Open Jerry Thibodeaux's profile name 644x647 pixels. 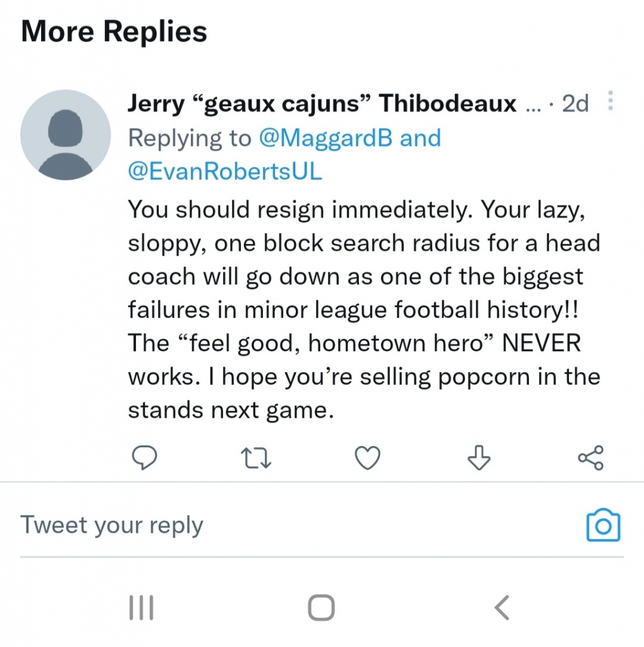322,103
